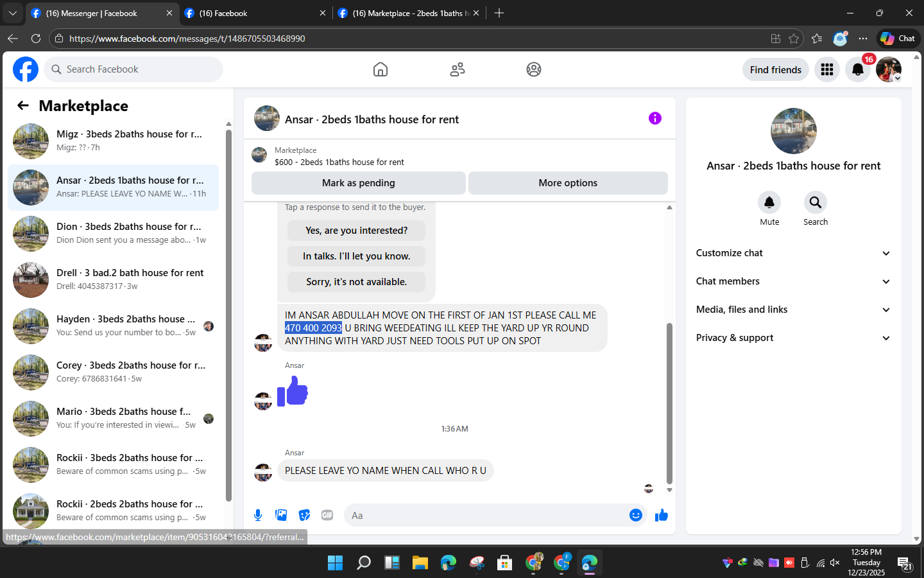Click the voice clip microphone icon
The height and width of the screenshot is (578, 924).
click(258, 515)
